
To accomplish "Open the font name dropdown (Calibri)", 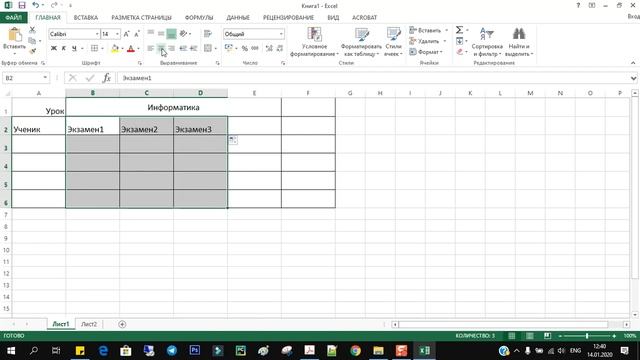I will pyautogui.click(x=97, y=34).
